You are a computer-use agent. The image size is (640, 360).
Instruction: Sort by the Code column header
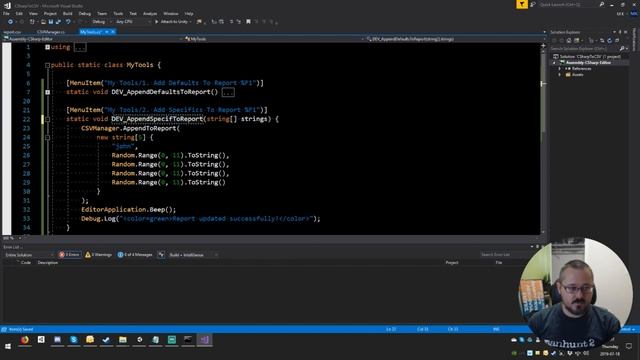click(26, 263)
